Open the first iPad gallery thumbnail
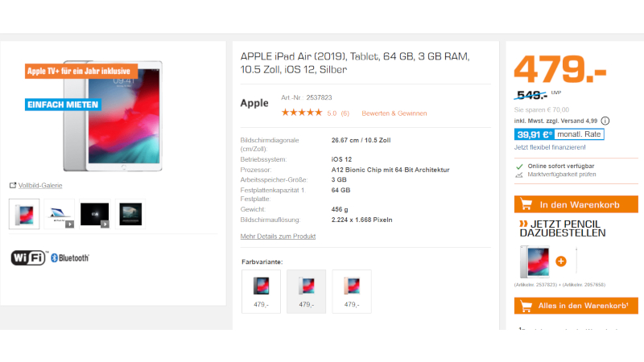The height and width of the screenshot is (362, 644). click(24, 214)
